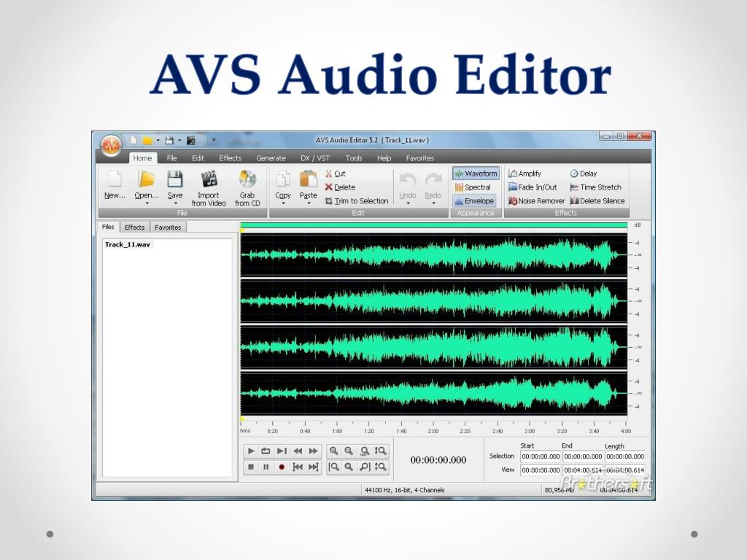747x560 pixels.
Task: Expand the dropdown arrow under Redo
Action: tap(433, 203)
